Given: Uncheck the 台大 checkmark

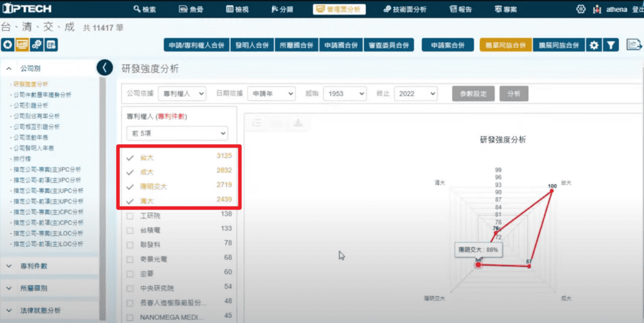Looking at the screenshot, I should (130, 157).
